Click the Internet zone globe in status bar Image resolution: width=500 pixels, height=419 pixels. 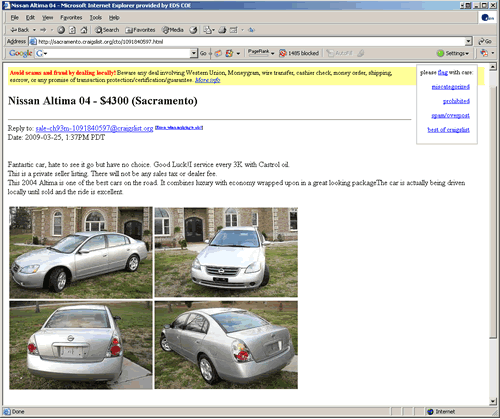pyautogui.click(x=430, y=412)
